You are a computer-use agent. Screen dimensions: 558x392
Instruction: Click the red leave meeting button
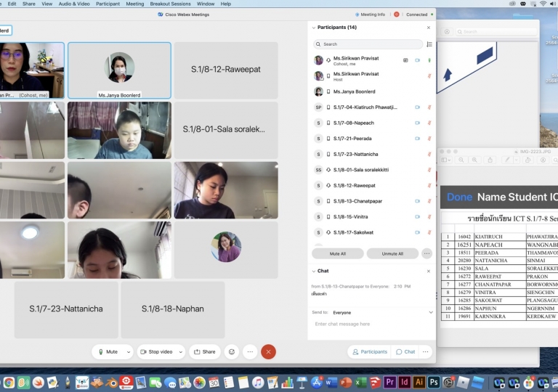pos(268,352)
